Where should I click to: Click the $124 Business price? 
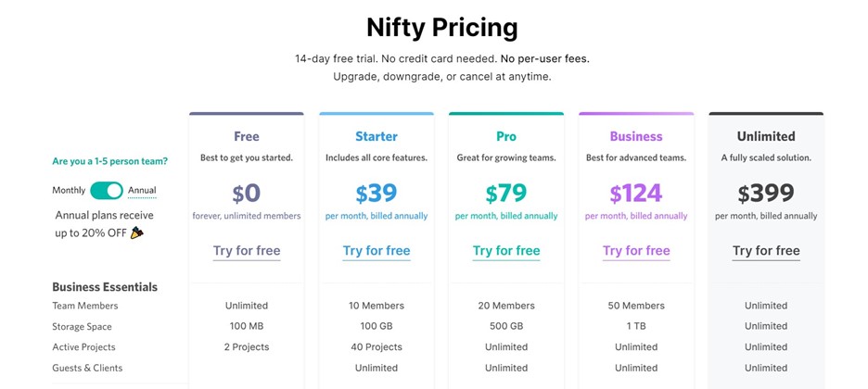[x=636, y=193]
